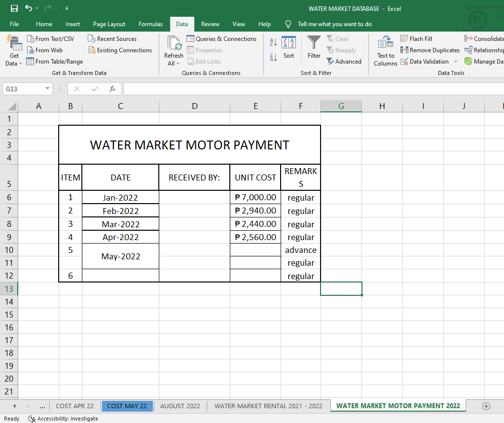504x423 pixels.
Task: Click the Sort Z to A icon
Action: pos(273,57)
